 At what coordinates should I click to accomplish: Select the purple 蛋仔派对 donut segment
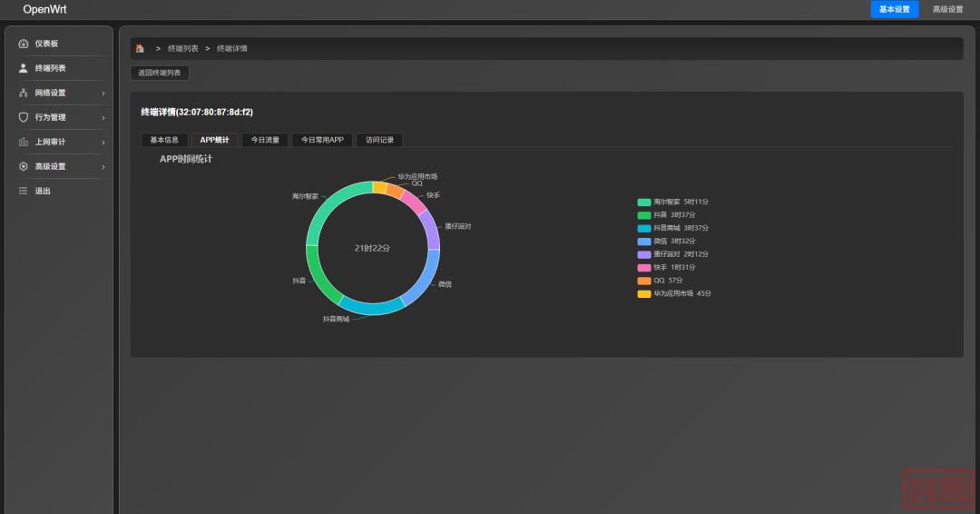432,229
